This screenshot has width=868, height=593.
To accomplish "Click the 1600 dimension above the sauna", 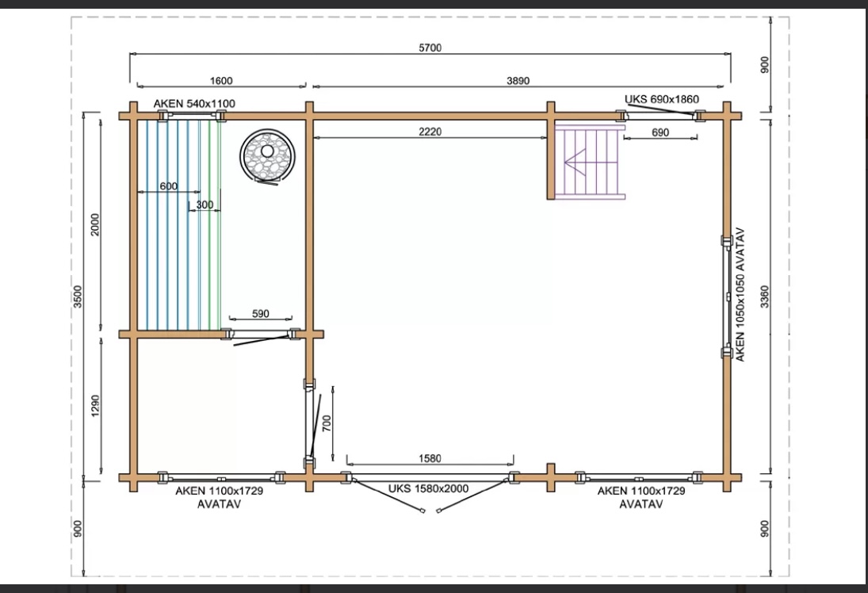I will click(221, 80).
